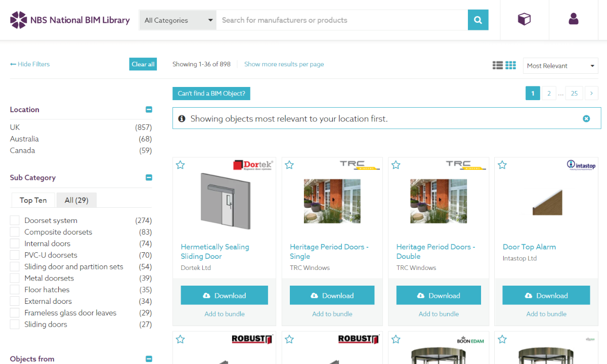
Task: Switch to list view icon
Action: [498, 65]
